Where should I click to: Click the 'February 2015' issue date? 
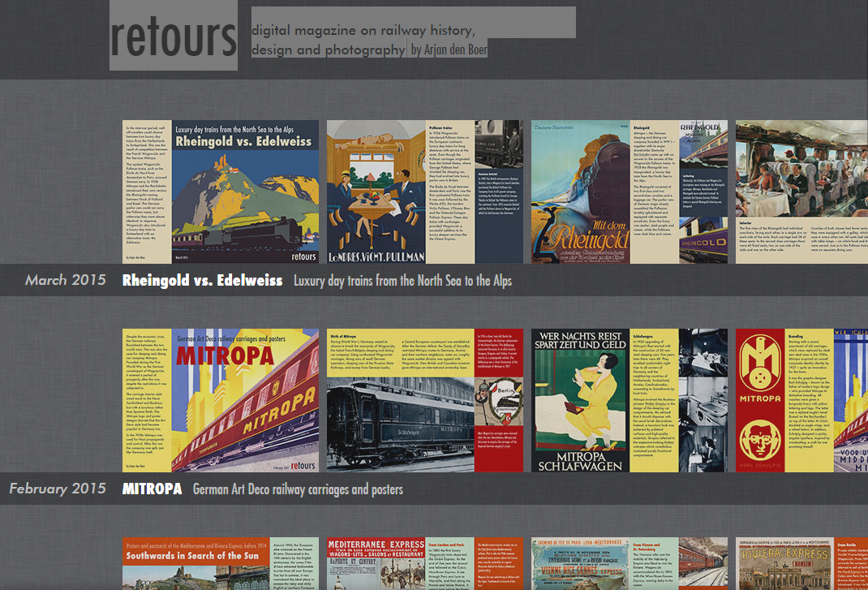click(58, 489)
